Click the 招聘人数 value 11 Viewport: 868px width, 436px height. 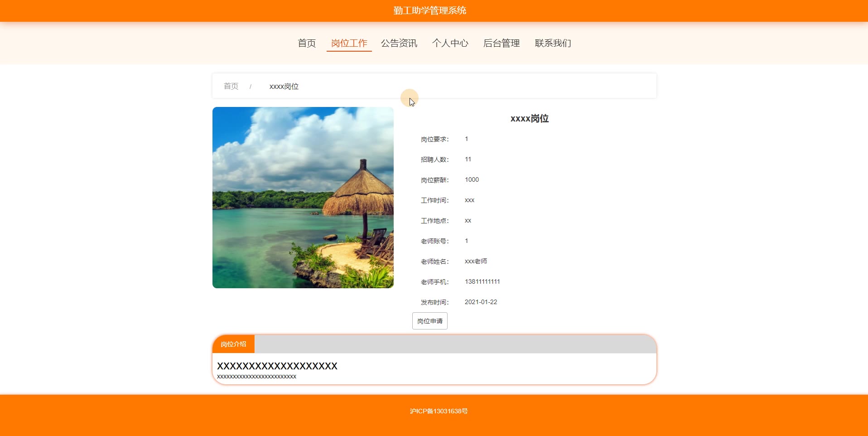[x=468, y=159]
